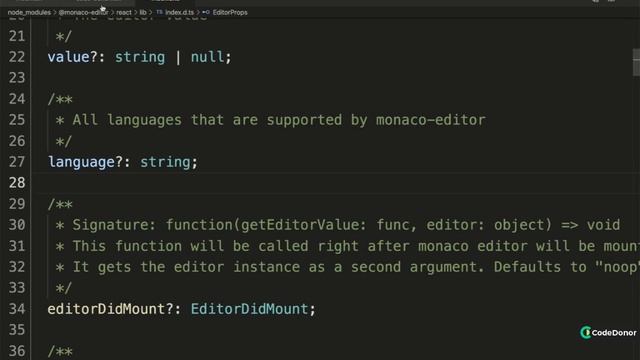The height and width of the screenshot is (360, 640).
Task: Click the 'string' type on line 22
Action: coord(140,57)
